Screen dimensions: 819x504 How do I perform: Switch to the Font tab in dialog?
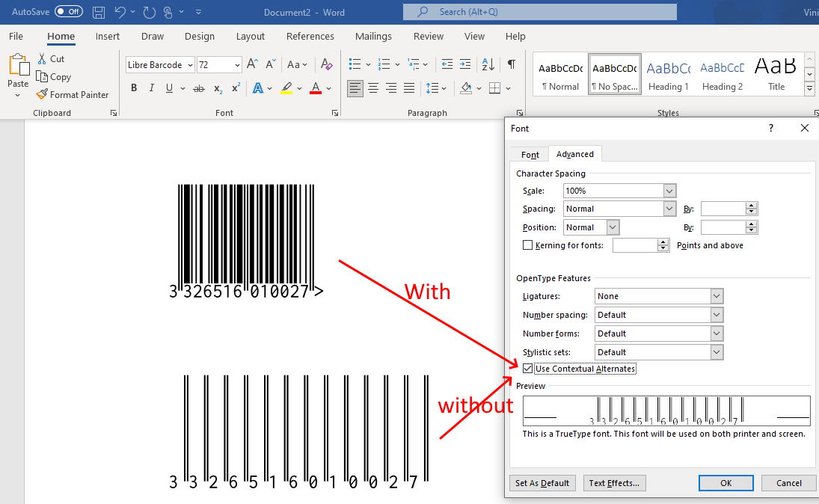(x=530, y=155)
